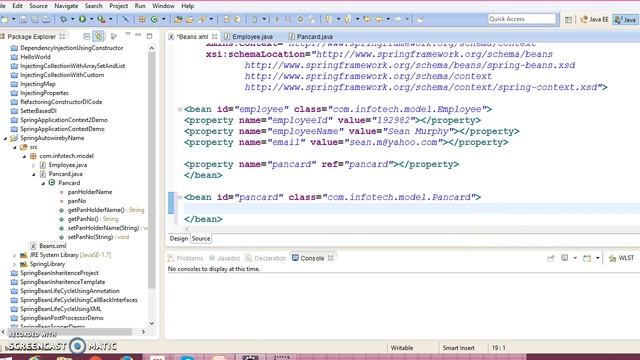
Task: Open the Open Console dropdown arrow
Action: 597,258
